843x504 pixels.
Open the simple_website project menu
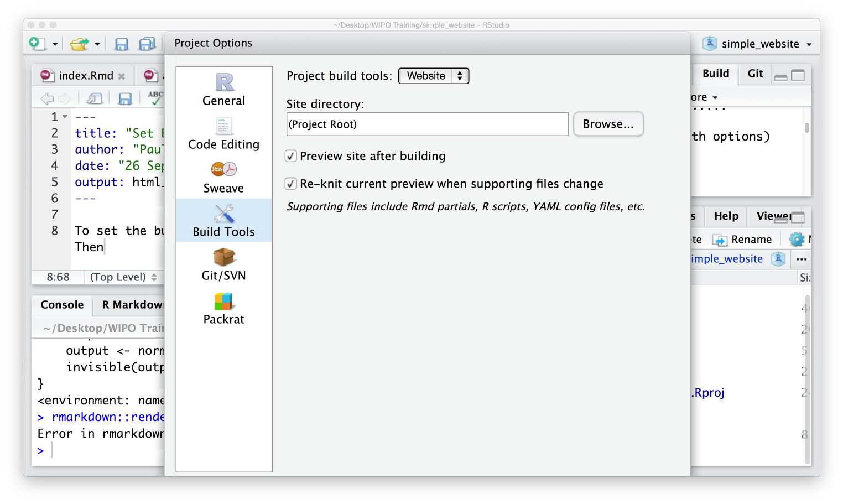tap(757, 44)
